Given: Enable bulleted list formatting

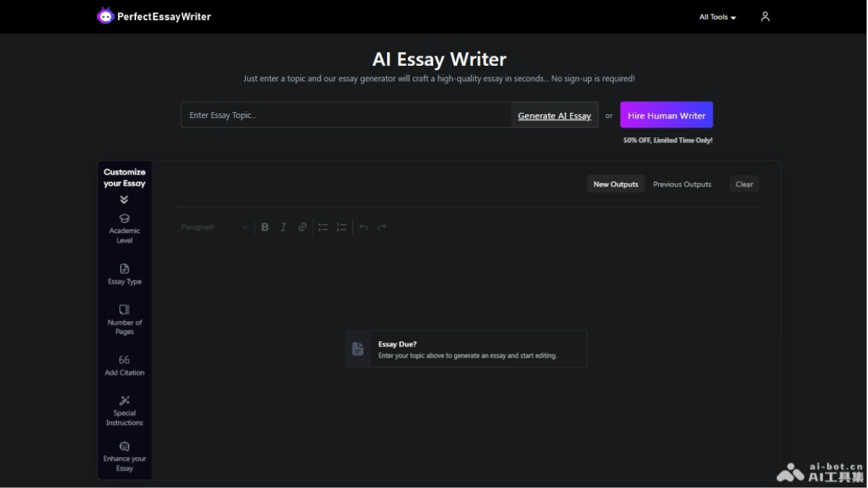Looking at the screenshot, I should click(x=323, y=226).
